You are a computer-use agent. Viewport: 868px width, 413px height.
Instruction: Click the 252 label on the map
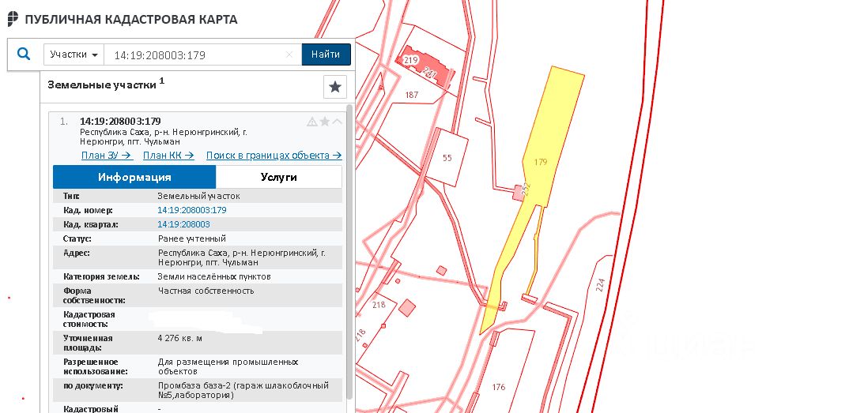coord(526,189)
